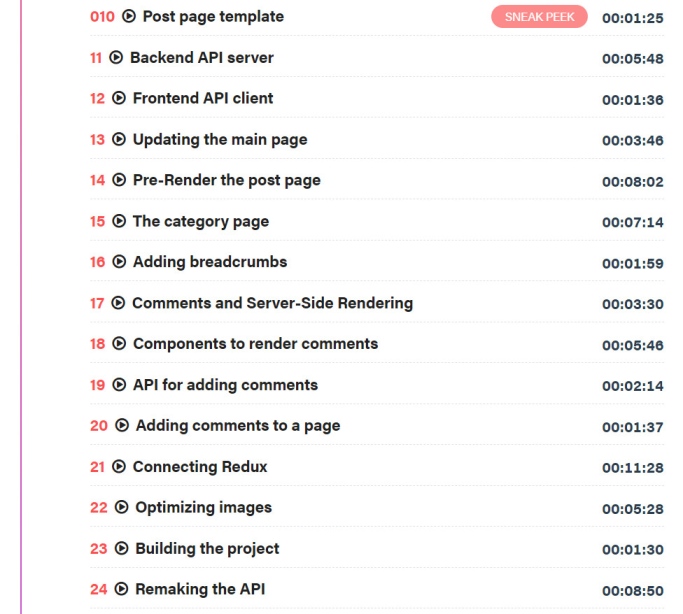Click duration 00:03:46
683x614 pixels.
[633, 141]
